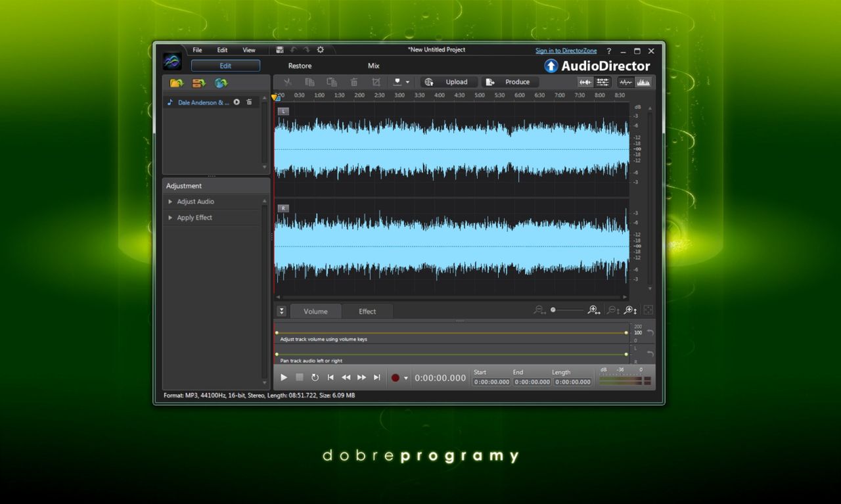Select the Effect tab
The image size is (841, 504).
click(367, 311)
